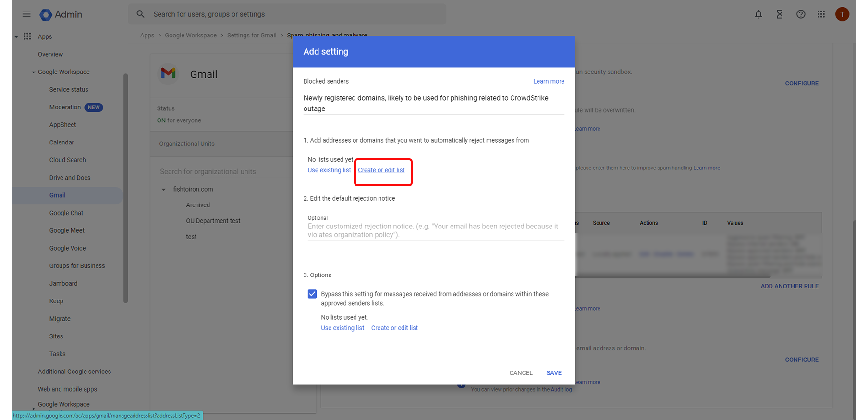Select OU Department test organizational unit
This screenshot has width=868, height=420.
[x=213, y=221]
